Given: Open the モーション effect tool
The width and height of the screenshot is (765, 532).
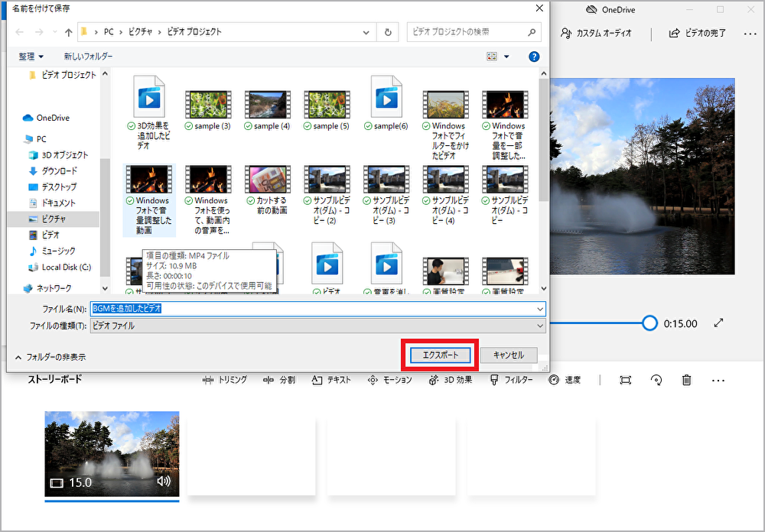Looking at the screenshot, I should [x=386, y=380].
